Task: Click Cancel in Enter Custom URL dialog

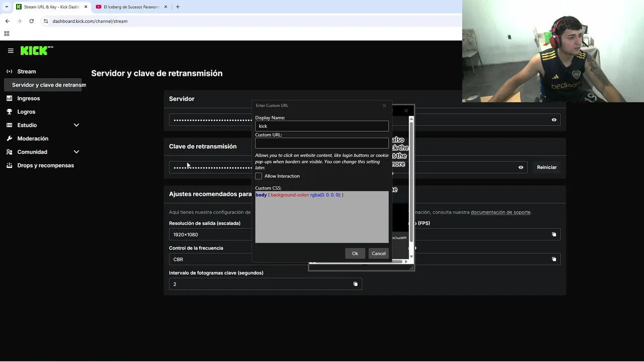Action: pos(378,253)
